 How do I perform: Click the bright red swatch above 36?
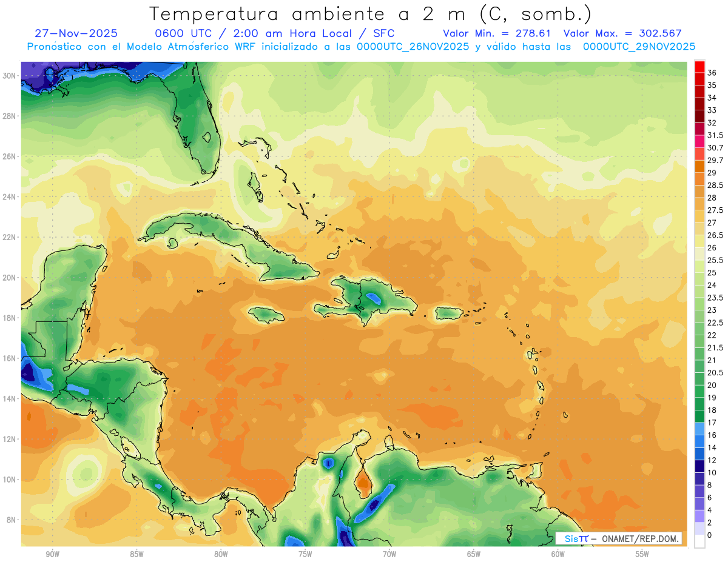click(x=699, y=66)
